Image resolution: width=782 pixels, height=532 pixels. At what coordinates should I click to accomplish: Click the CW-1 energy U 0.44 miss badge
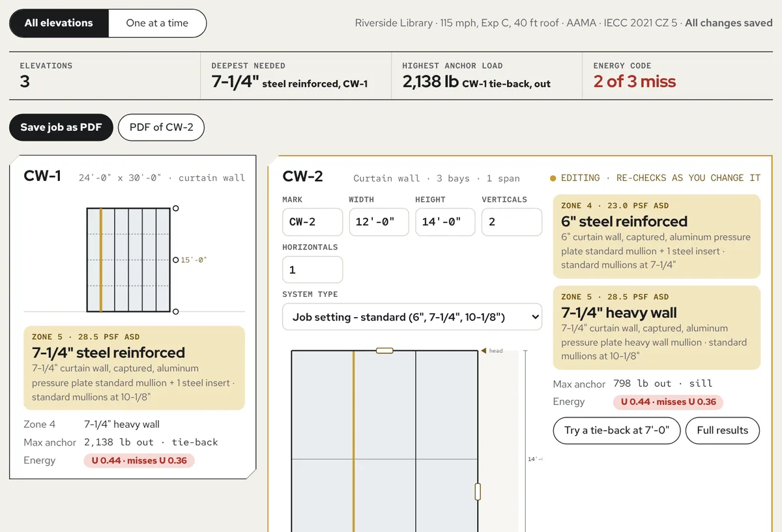[x=139, y=460]
